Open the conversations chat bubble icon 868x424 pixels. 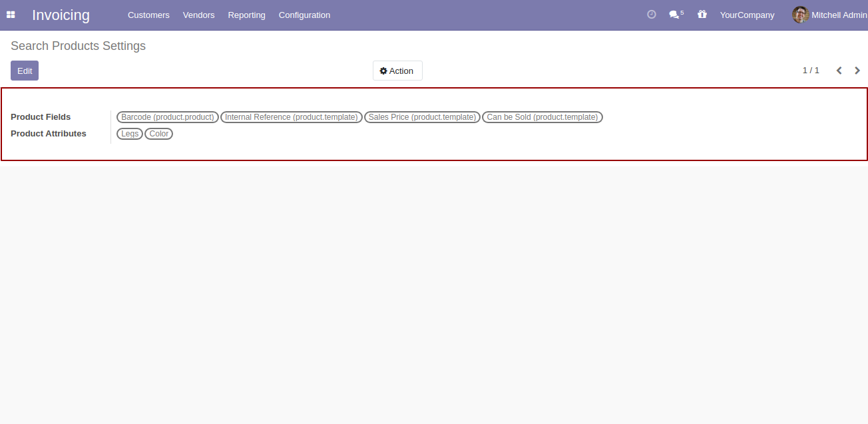[x=676, y=15]
